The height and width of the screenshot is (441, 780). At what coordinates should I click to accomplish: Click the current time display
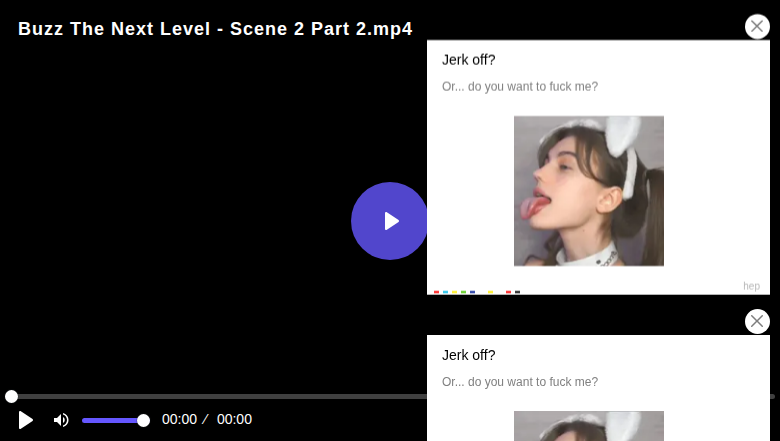179,420
